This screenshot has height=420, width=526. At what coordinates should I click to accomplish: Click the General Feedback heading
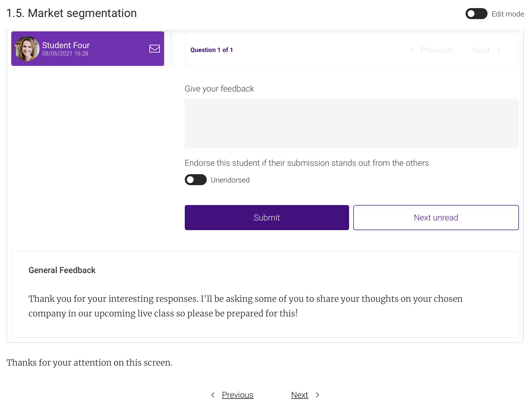click(x=62, y=270)
